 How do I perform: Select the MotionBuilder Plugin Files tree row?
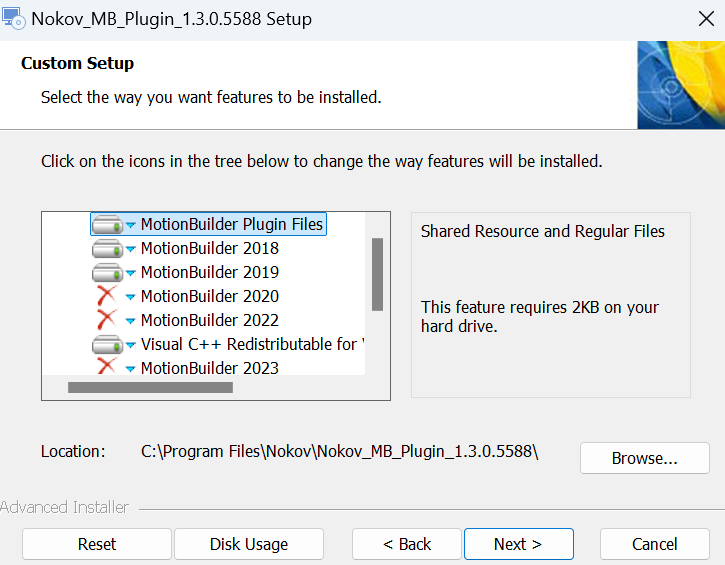[x=209, y=224]
